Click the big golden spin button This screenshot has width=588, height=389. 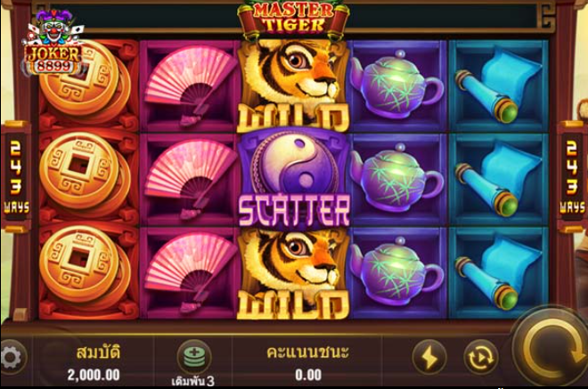point(550,350)
